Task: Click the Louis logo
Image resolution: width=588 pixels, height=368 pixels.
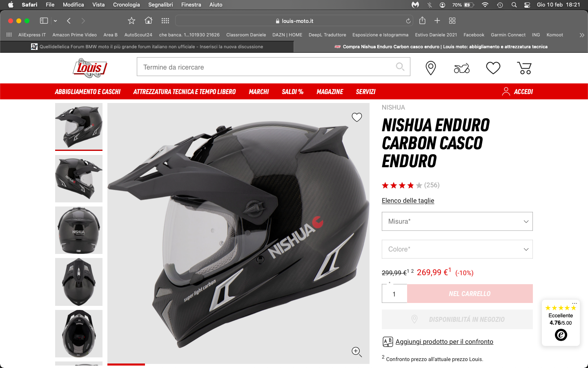Action: pyautogui.click(x=89, y=67)
